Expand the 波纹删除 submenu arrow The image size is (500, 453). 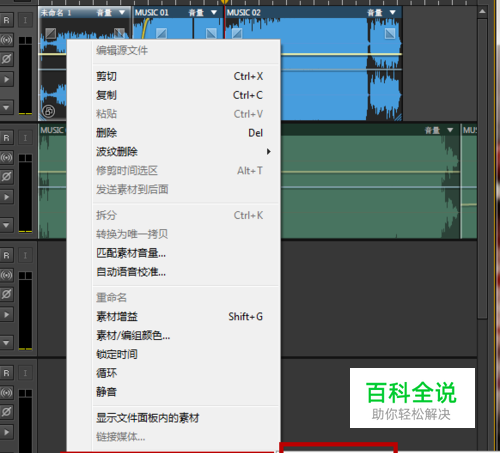(269, 152)
